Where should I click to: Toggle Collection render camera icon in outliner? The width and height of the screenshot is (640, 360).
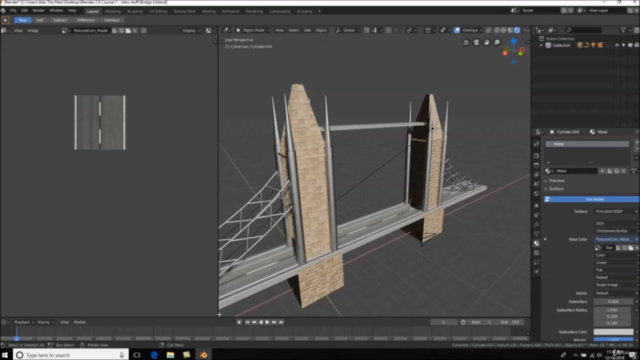[x=637, y=45]
